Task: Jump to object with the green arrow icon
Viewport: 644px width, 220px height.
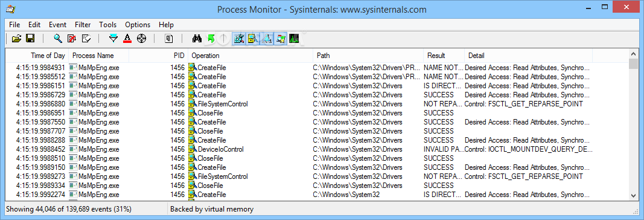Action: point(211,39)
